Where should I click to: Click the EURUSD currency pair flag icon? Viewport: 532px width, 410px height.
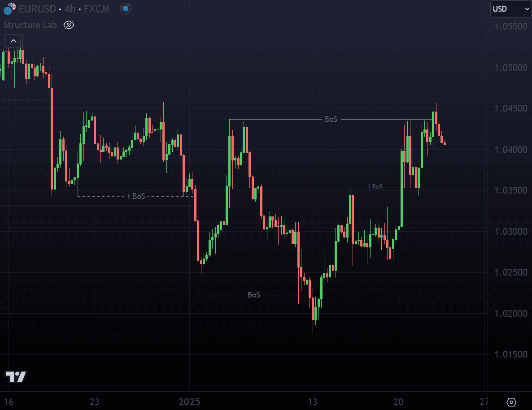9,9
